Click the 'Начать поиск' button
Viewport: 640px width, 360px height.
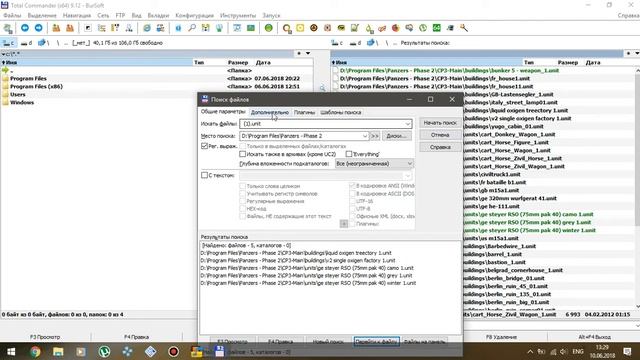(440, 123)
